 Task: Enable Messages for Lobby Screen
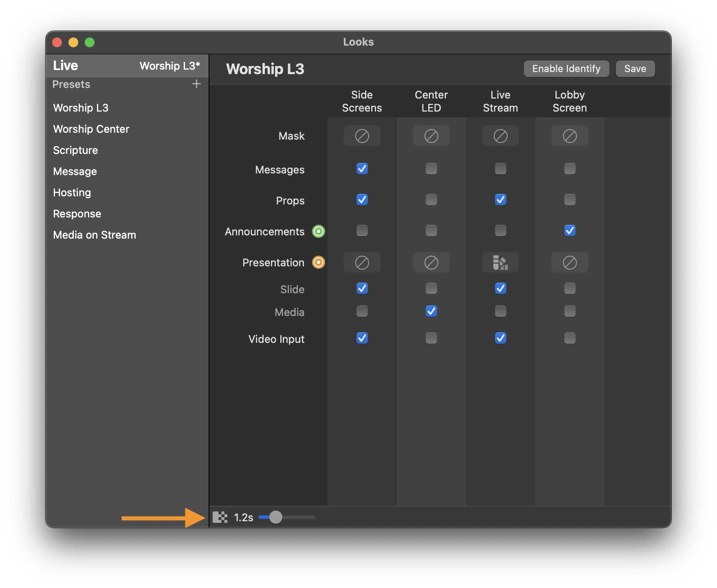tap(570, 169)
